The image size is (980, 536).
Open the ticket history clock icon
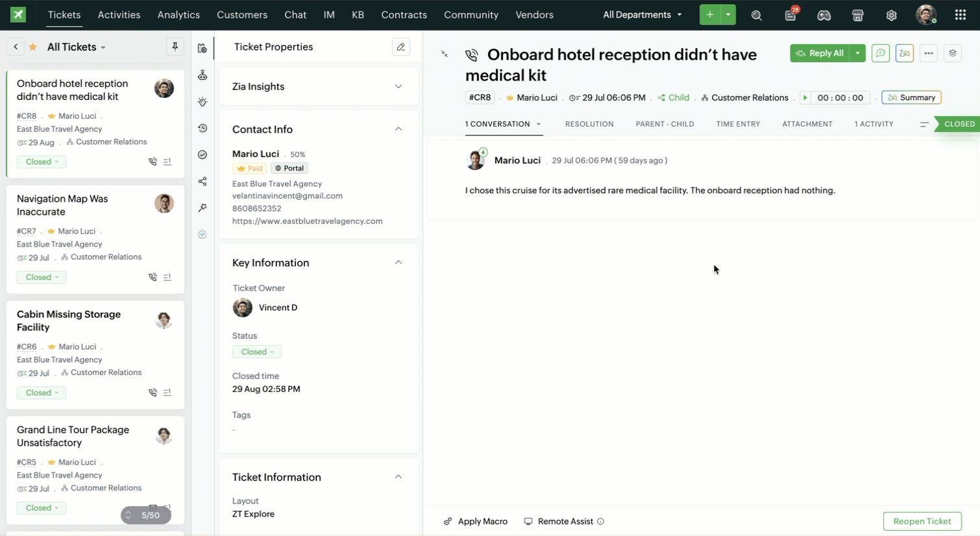[x=202, y=128]
